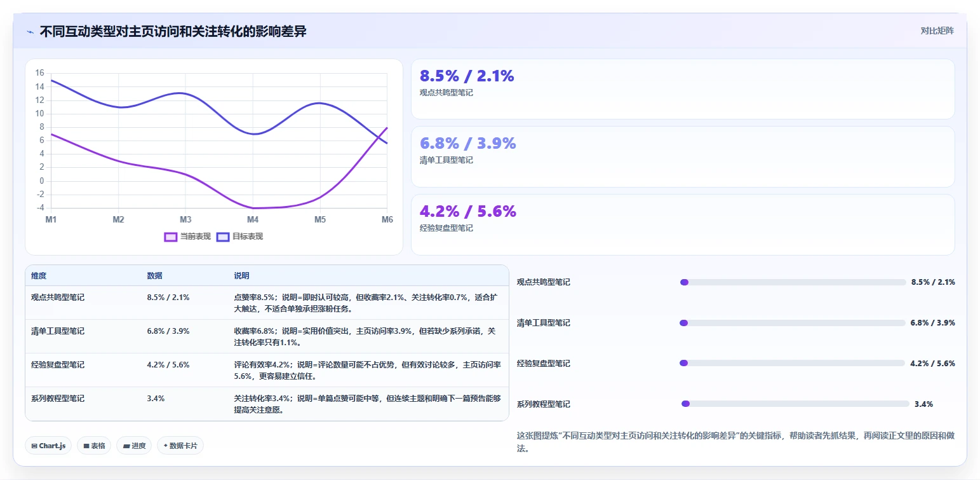Viewport: 980px width, 480px height.
Task: Click the Chart.js tag chip
Action: point(48,446)
